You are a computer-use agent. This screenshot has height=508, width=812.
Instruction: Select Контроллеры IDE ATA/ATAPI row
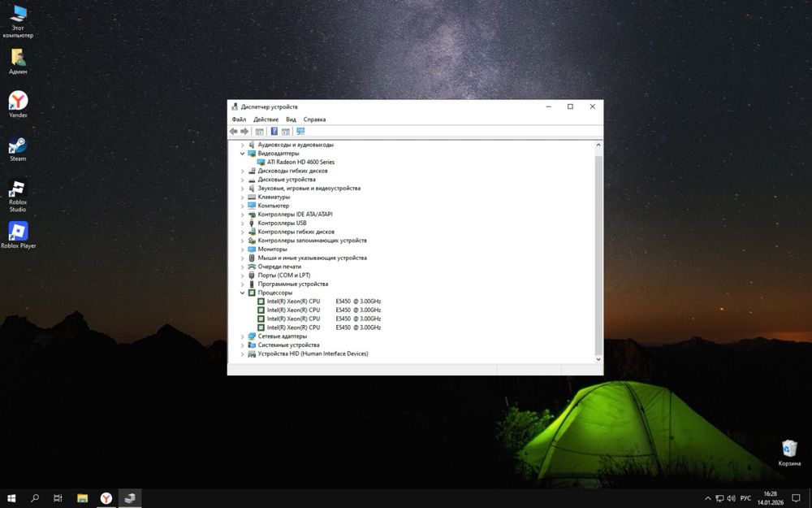click(x=296, y=214)
